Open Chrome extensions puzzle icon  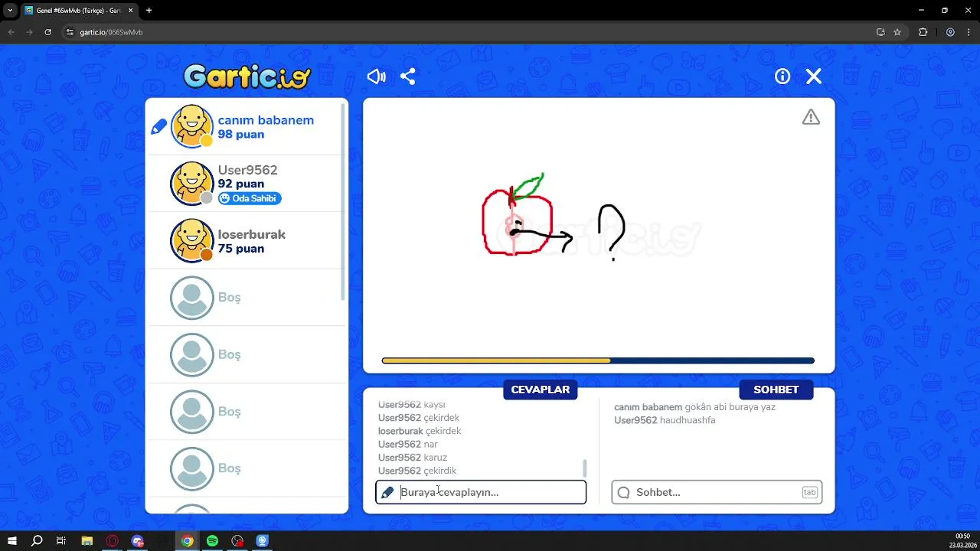[923, 32]
